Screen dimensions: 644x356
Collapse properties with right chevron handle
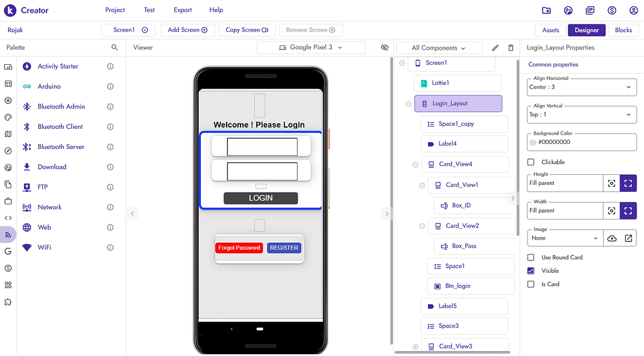(512, 199)
